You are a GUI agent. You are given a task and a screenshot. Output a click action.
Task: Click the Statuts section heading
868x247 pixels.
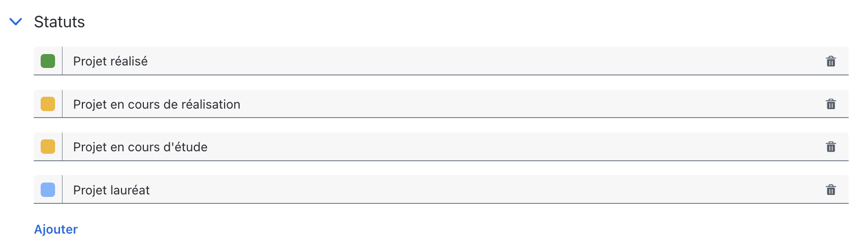[59, 22]
